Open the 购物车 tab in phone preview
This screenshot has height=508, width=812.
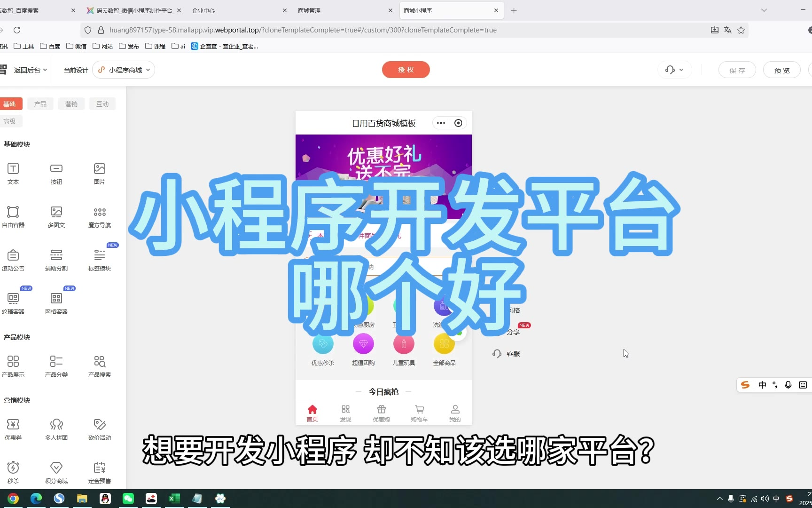click(419, 413)
